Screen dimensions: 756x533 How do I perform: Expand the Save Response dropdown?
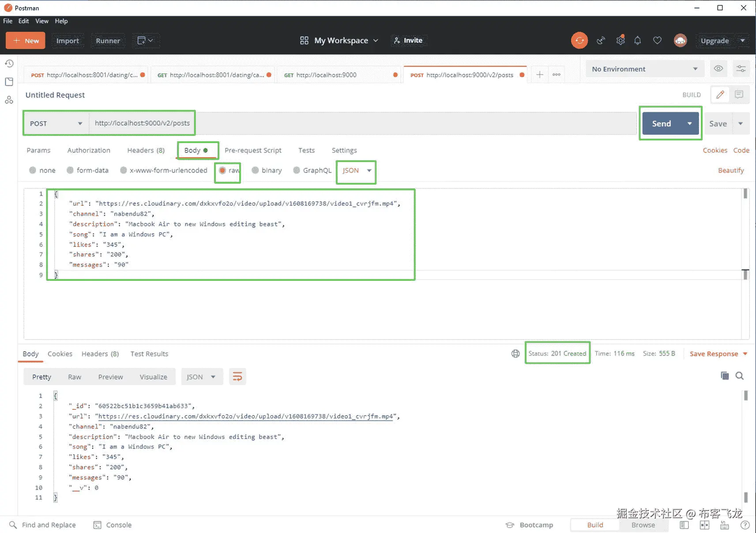[x=745, y=354]
